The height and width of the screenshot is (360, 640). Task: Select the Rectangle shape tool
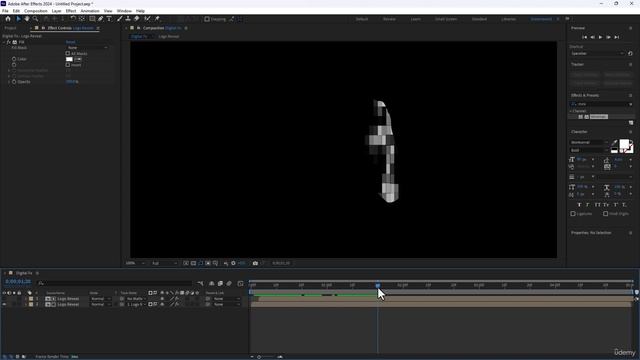(92, 19)
